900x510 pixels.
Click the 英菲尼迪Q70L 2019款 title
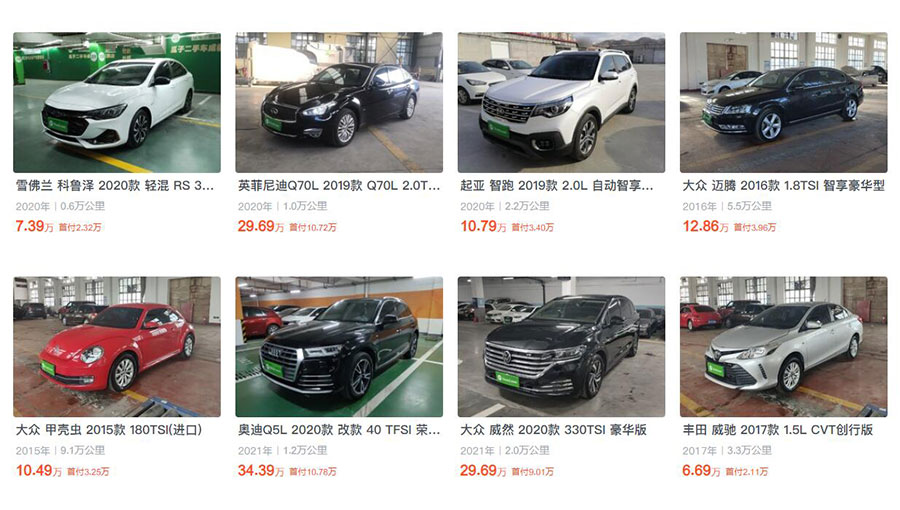[339, 186]
